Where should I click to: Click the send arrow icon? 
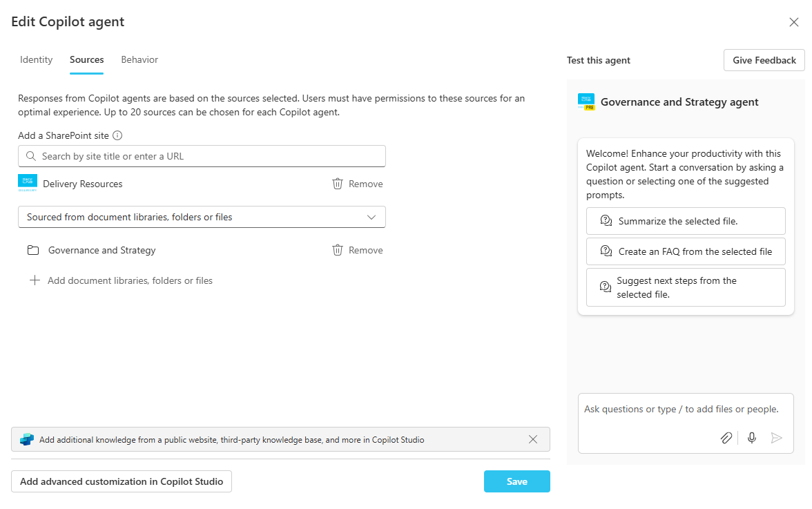(x=777, y=438)
